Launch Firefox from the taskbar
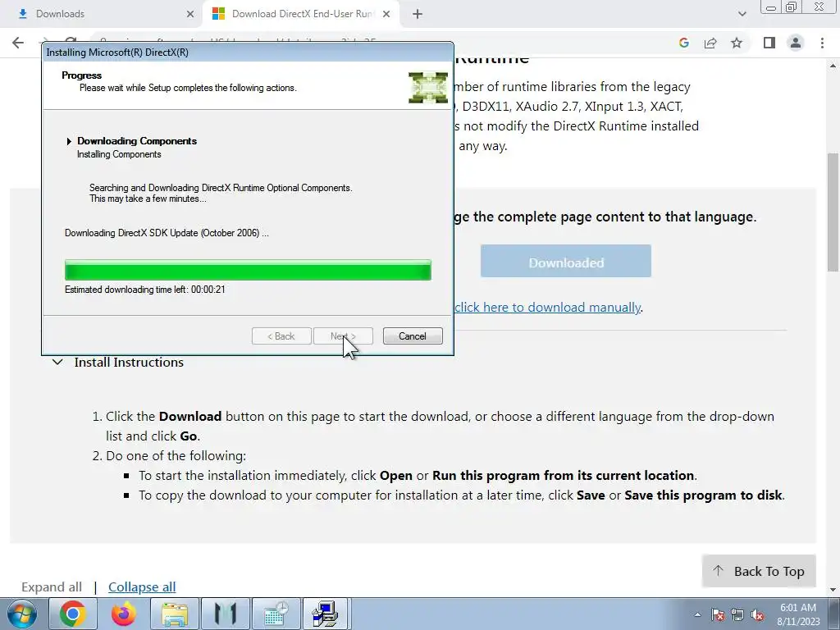This screenshot has width=840, height=630. tap(124, 614)
